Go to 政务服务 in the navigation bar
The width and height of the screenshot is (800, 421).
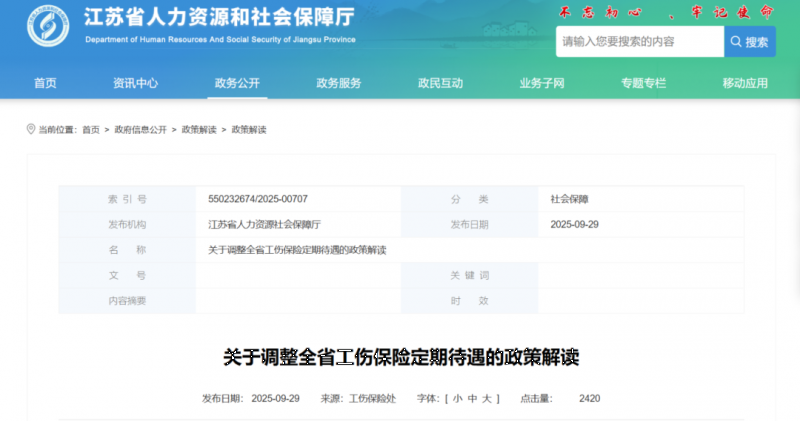338,83
